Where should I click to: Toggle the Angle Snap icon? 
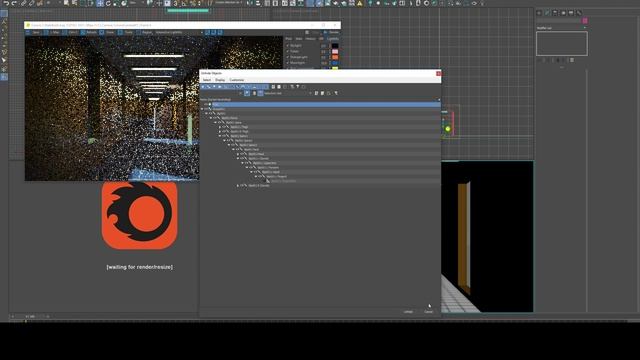[x=184, y=3]
